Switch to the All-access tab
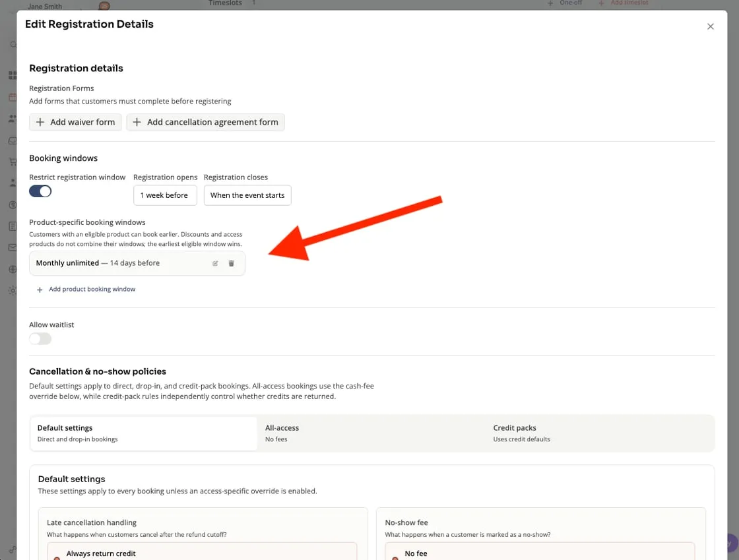739x560 pixels. [371, 433]
